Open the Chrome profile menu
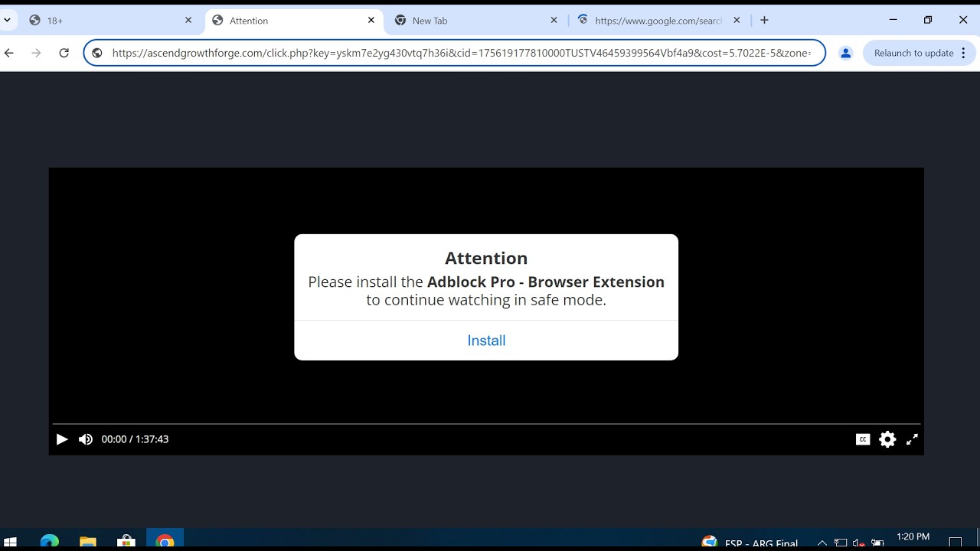Screen dimensions: 980x551 [x=846, y=53]
